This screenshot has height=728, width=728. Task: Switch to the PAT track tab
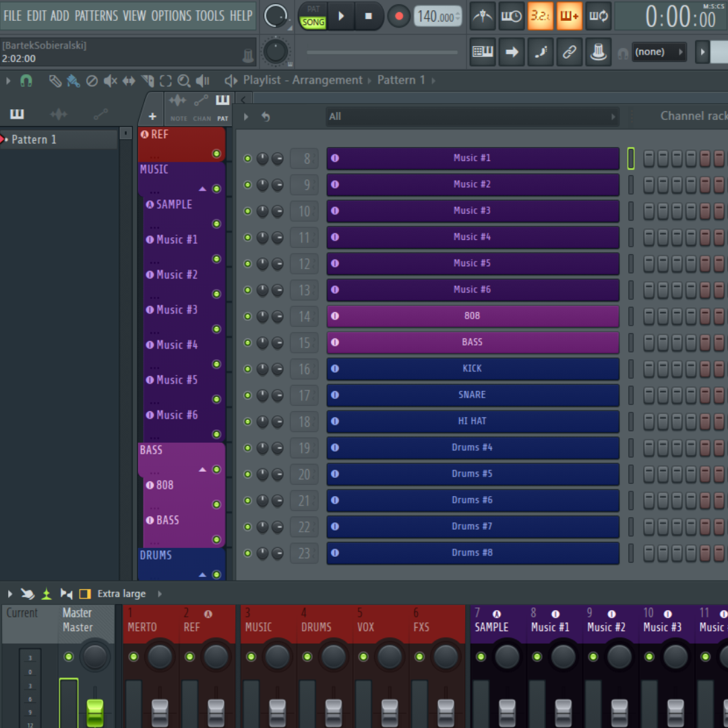[x=223, y=108]
